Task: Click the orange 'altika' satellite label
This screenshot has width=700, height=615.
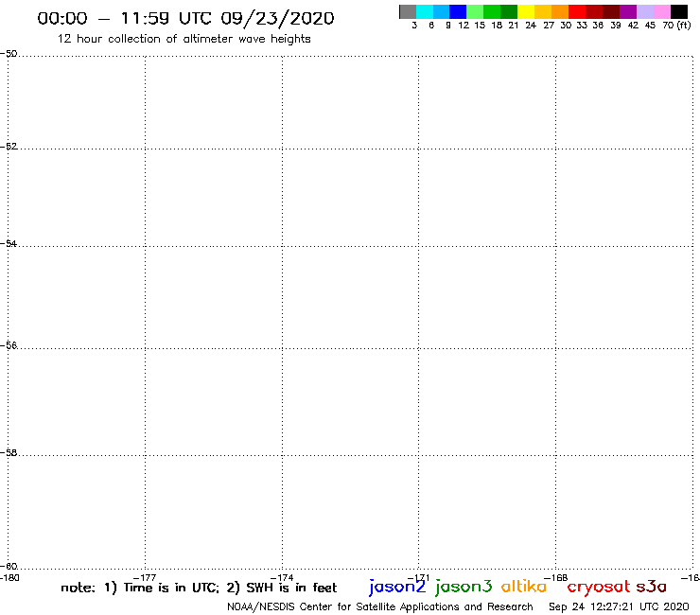Action: [x=524, y=587]
